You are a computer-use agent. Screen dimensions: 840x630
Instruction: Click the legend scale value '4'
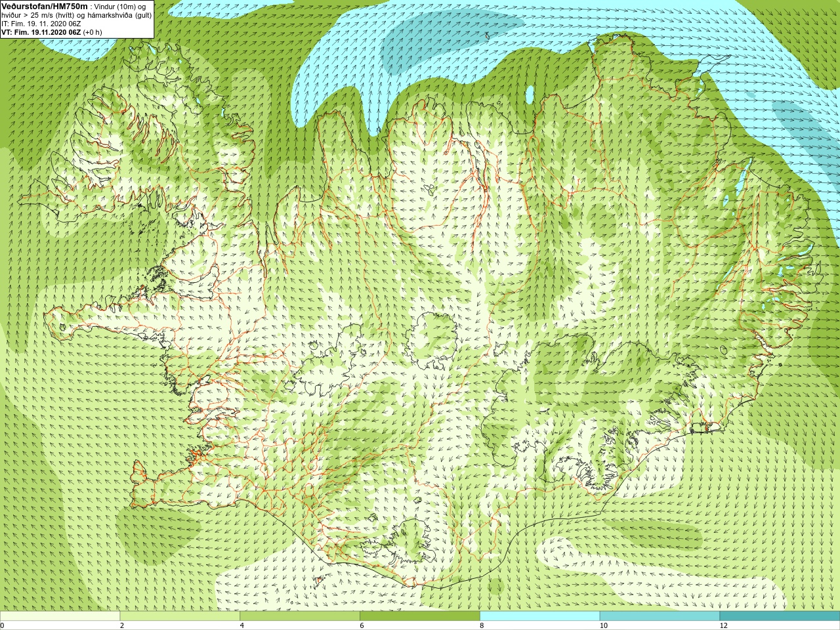click(242, 625)
